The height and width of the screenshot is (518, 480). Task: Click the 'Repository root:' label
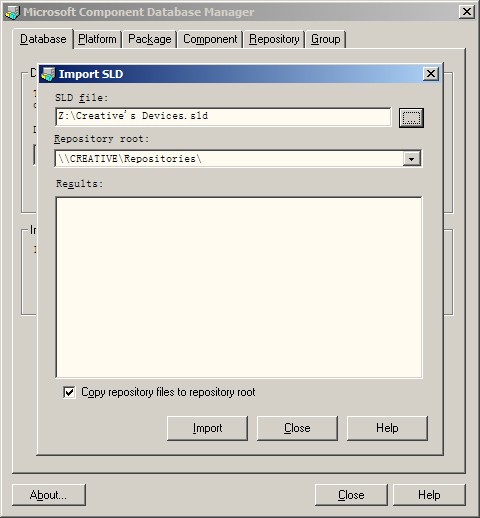(x=102, y=139)
